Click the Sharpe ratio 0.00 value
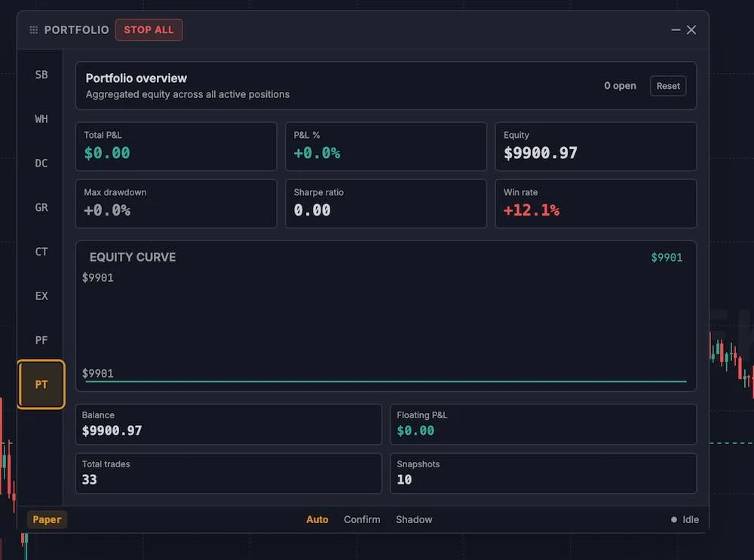This screenshot has height=560, width=754. tap(312, 210)
